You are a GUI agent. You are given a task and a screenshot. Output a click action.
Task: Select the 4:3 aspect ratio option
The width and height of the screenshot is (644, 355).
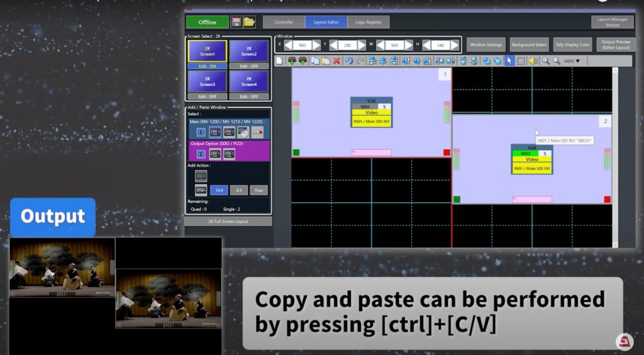coord(238,189)
